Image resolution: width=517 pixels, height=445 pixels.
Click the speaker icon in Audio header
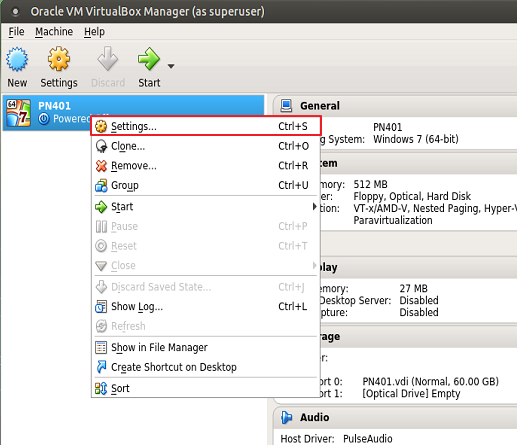pyautogui.click(x=286, y=417)
